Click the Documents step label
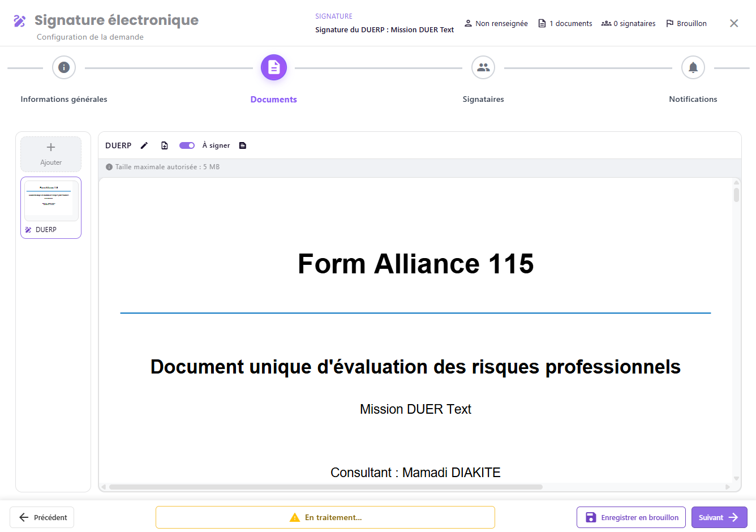Image resolution: width=756 pixels, height=532 pixels. (274, 100)
